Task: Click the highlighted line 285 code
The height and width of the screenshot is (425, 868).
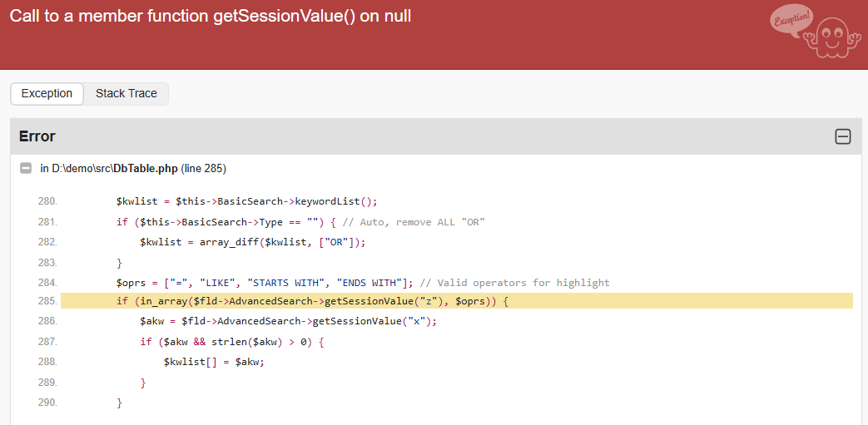Action: point(312,301)
